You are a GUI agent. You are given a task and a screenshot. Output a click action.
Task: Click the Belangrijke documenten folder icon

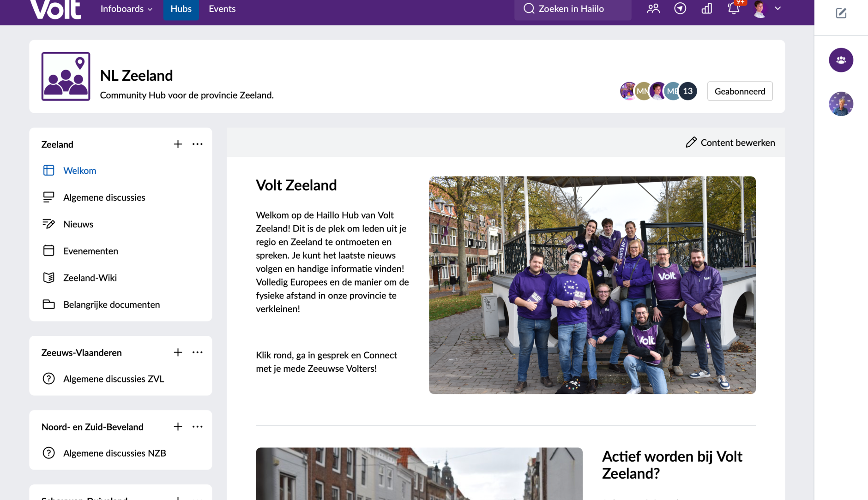(x=49, y=304)
